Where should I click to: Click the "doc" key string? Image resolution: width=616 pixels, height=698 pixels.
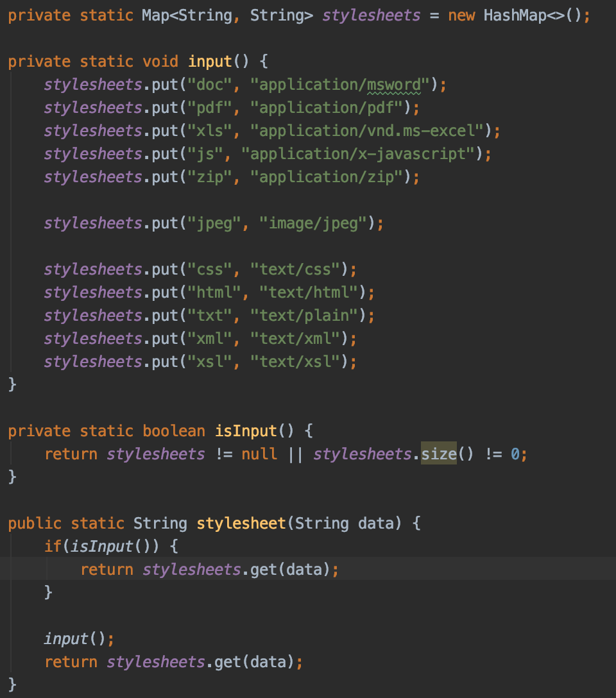210,85
